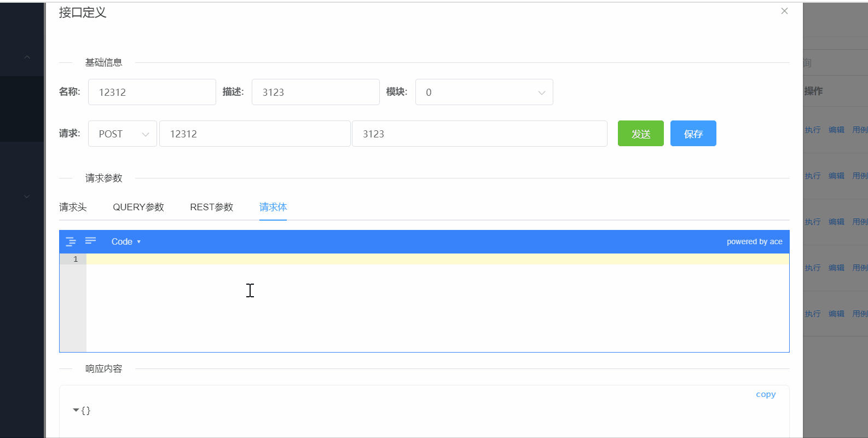The image size is (868, 438).
Task: Close the 接口定义 dialog
Action: pyautogui.click(x=784, y=11)
